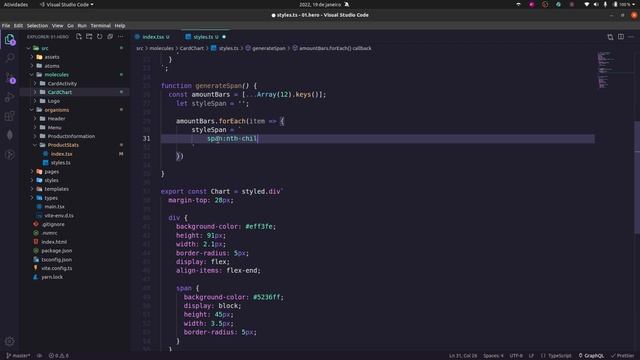The height and width of the screenshot is (360, 640).
Task: Click the Open Changes icon in editor toolbar
Action: (x=610, y=37)
